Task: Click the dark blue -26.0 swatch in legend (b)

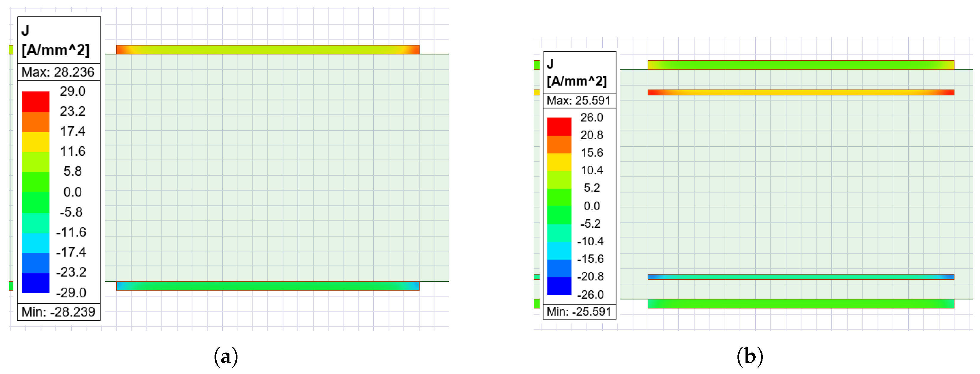Action: (559, 286)
